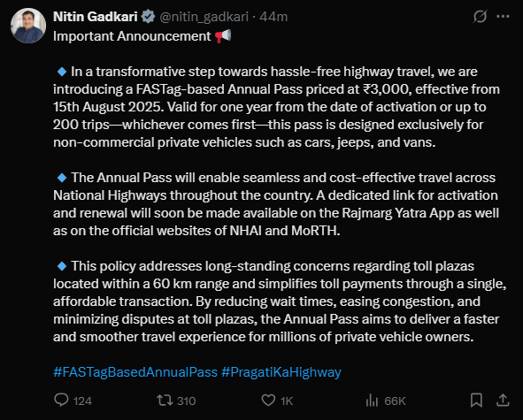Open the #FASTagBasedAnnualPass hashtag
The image size is (523, 420).
135,372
